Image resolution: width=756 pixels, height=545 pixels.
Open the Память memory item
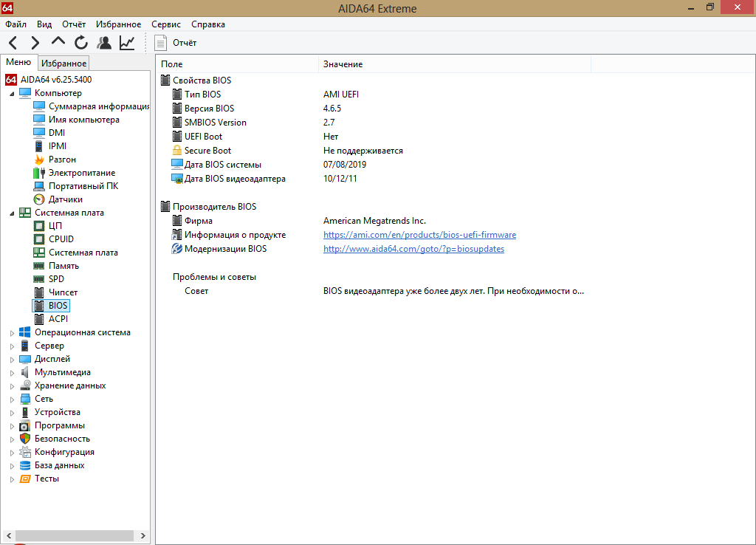(56, 266)
